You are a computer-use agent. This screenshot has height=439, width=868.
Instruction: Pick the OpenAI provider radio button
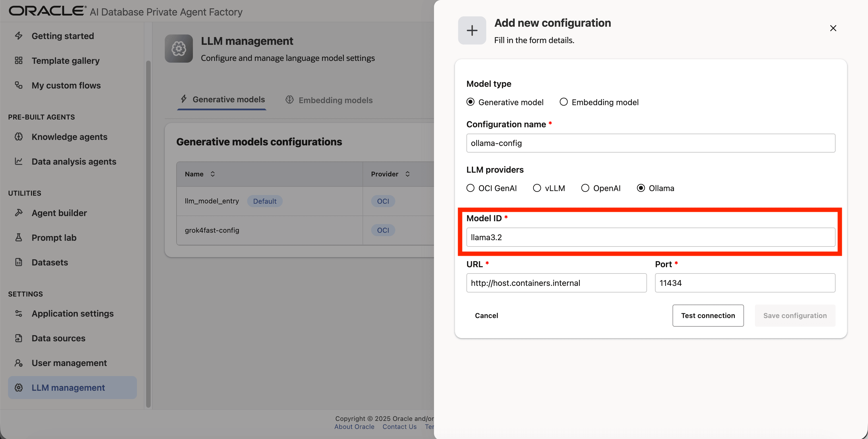coord(585,188)
